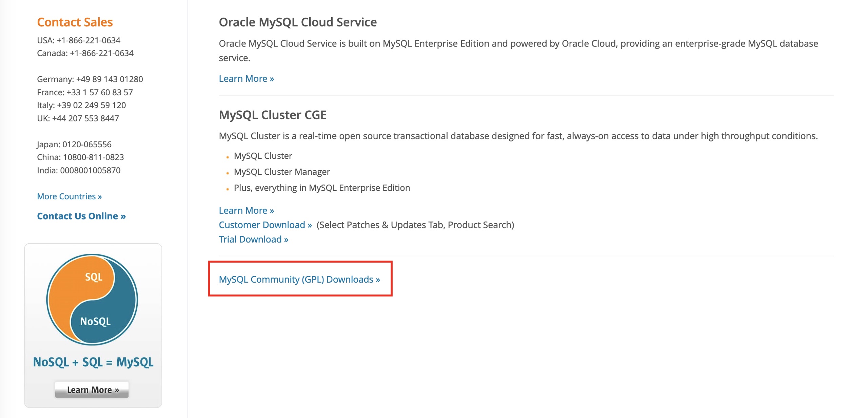This screenshot has height=418, width=868.
Task: Open Learn More under Oracle MySQL Cloud Service
Action: tap(246, 78)
